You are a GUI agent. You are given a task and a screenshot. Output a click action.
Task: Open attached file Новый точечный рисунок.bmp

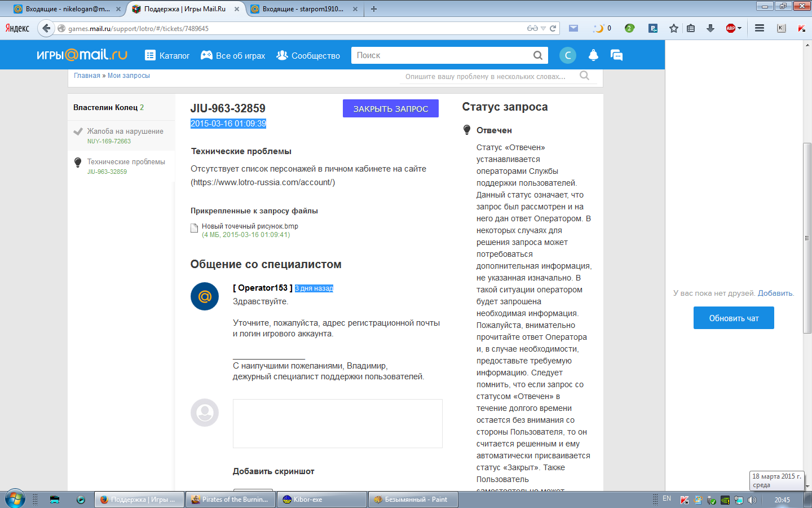coord(250,226)
